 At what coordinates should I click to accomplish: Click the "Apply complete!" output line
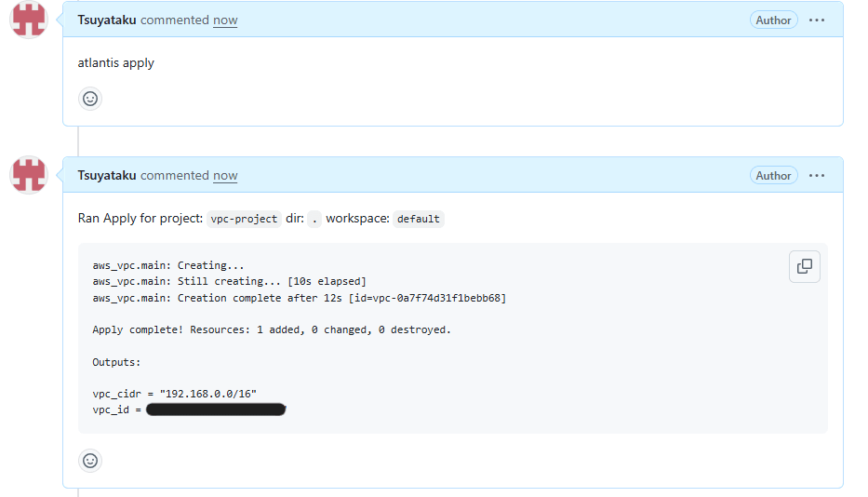click(272, 329)
